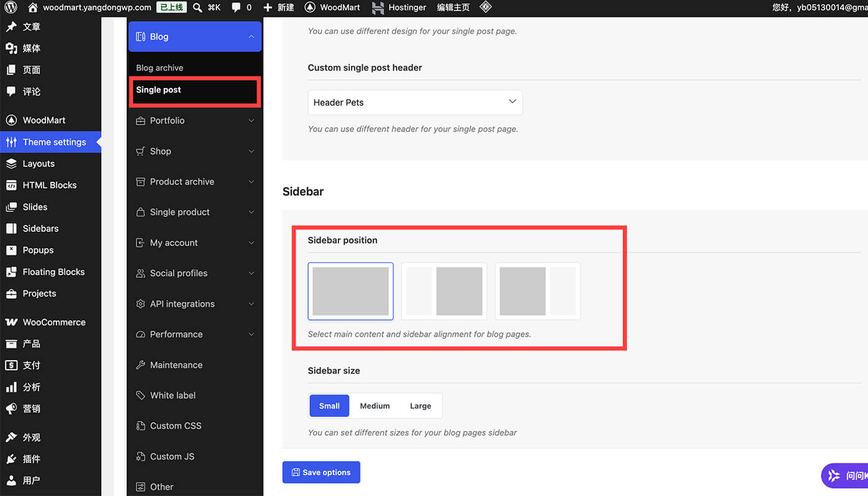
Task: Click the HTML Blocks code icon
Action: pos(11,185)
